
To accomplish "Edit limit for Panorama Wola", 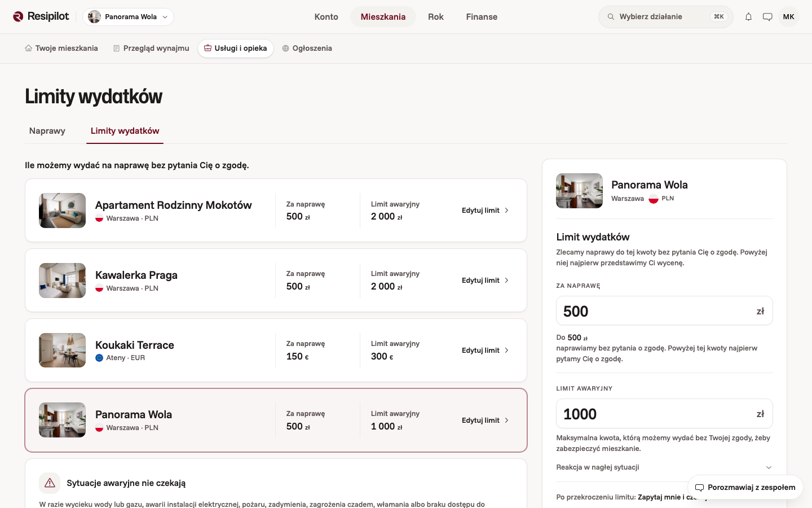I will click(x=486, y=421).
